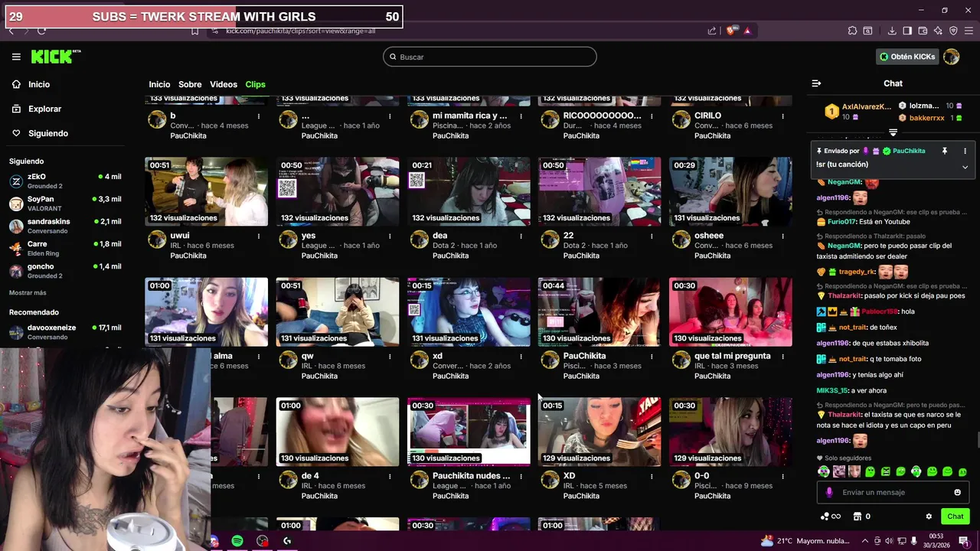
Task: Click the Brave Shields lion icon
Action: [731, 31]
